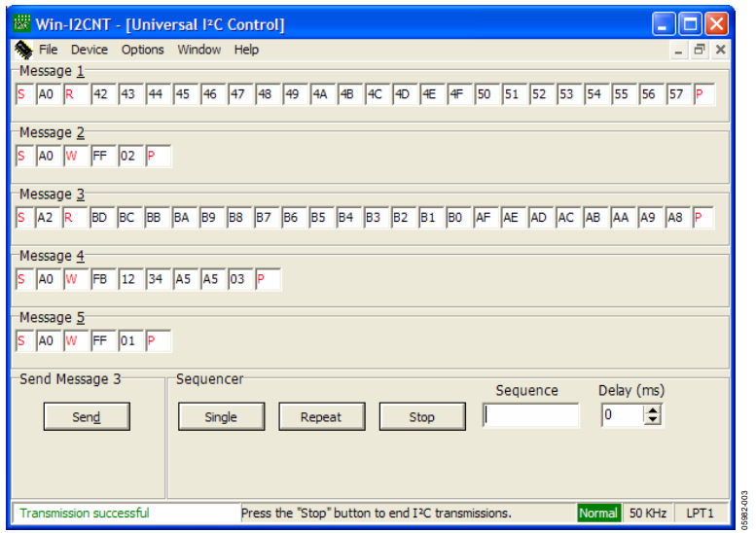Increase the Delay (ms) value with up arrow

coord(653,411)
